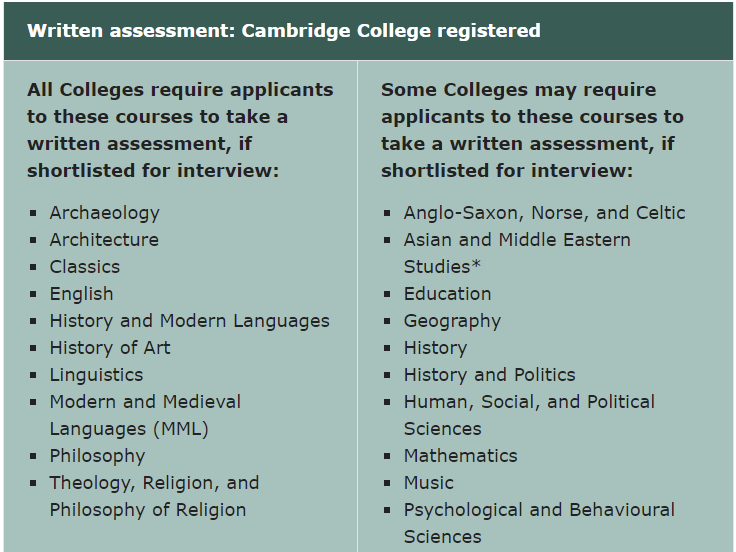736x552 pixels.
Task: Click the English course item
Action: (82, 294)
